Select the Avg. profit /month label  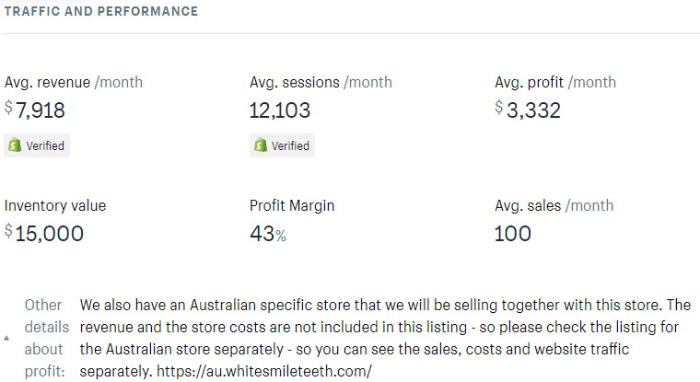555,82
